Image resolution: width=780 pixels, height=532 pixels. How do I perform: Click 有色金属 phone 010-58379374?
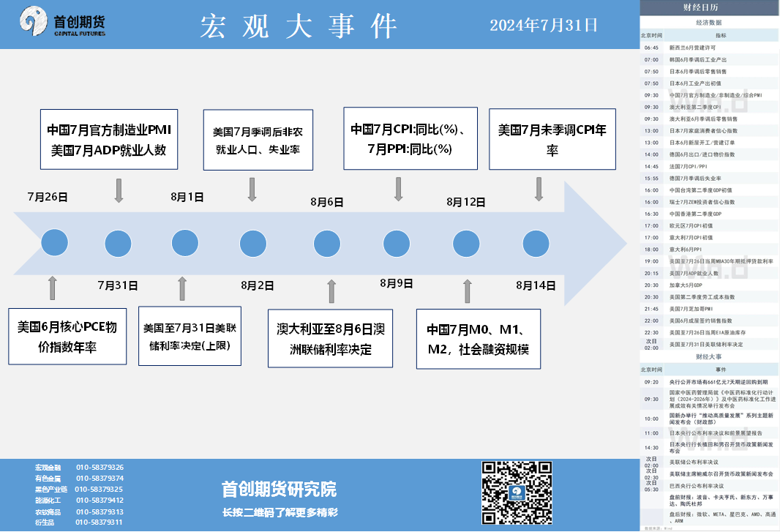tap(100, 479)
